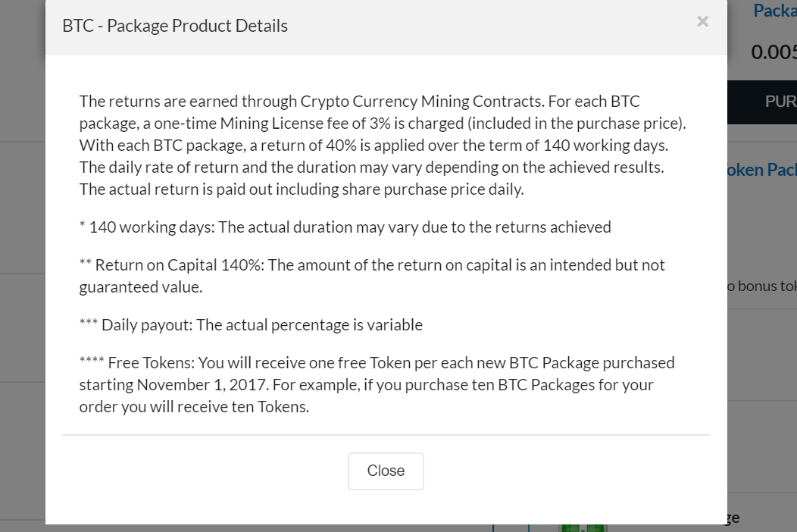Click the Close button
The width and height of the screenshot is (797, 532).
(386, 471)
